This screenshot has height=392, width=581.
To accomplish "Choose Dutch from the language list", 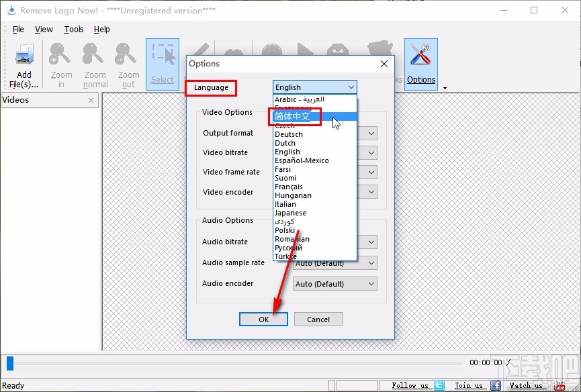I will point(315,143).
